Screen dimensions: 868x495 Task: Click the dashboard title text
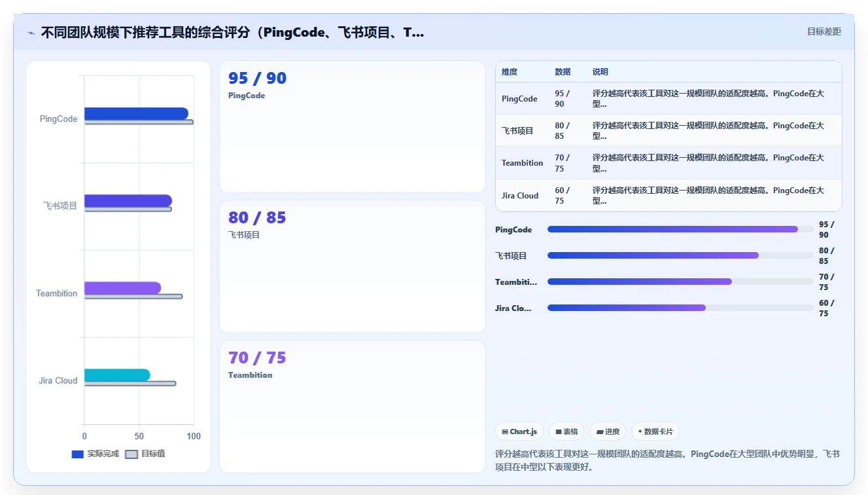pos(232,33)
